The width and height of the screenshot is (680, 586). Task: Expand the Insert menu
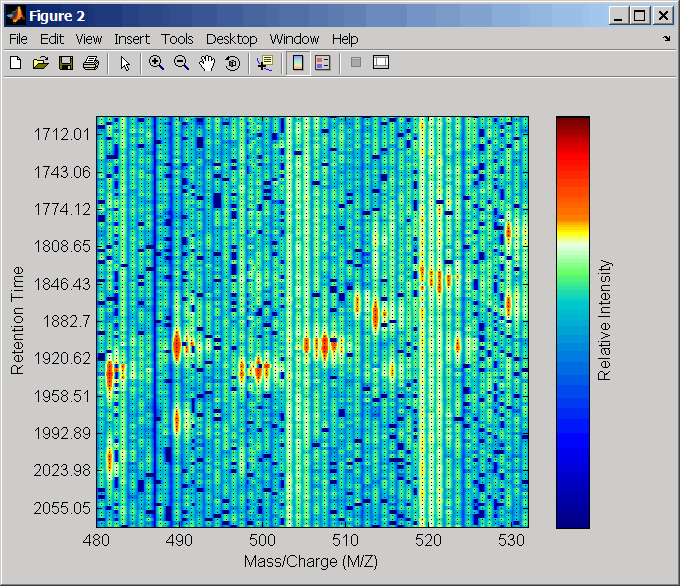[132, 39]
